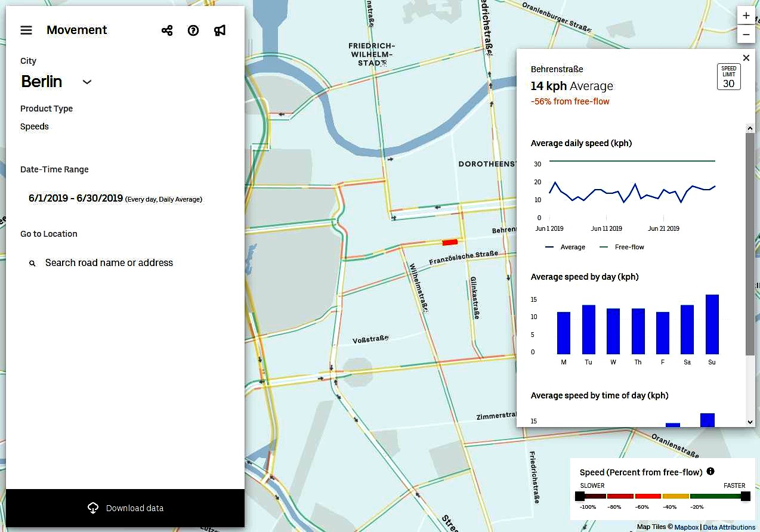Toggle the Average line in the chart legend
Viewport: 760px width, 532px height.
564,246
